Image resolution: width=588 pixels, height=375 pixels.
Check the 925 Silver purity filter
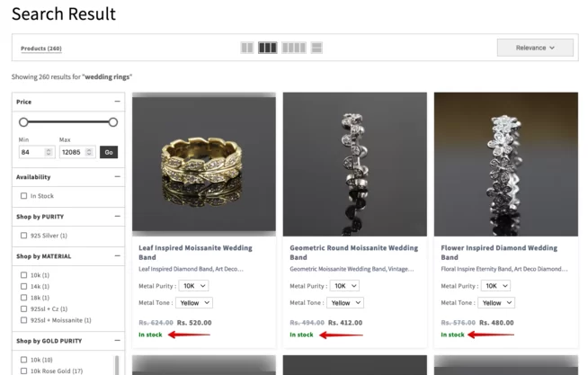[24, 236]
